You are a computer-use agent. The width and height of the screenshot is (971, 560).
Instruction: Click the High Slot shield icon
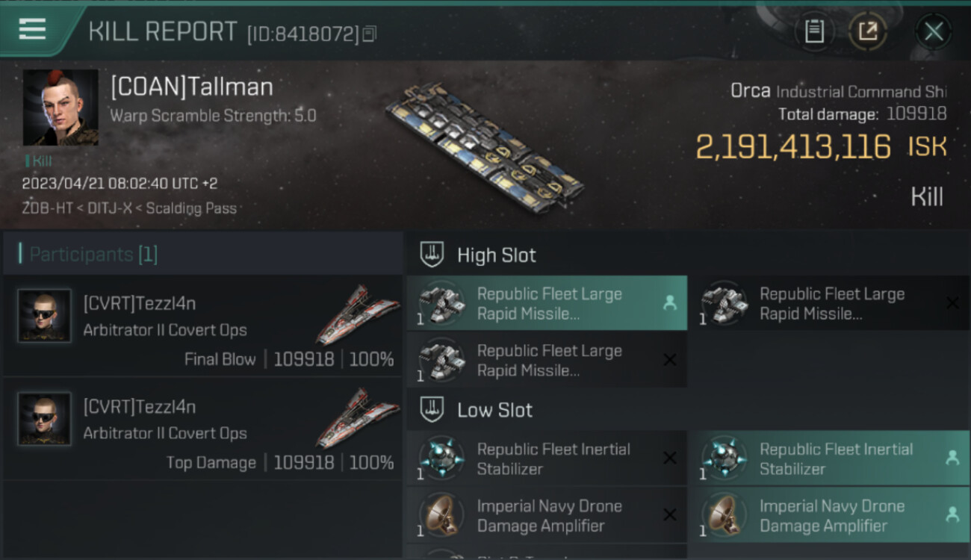click(433, 255)
